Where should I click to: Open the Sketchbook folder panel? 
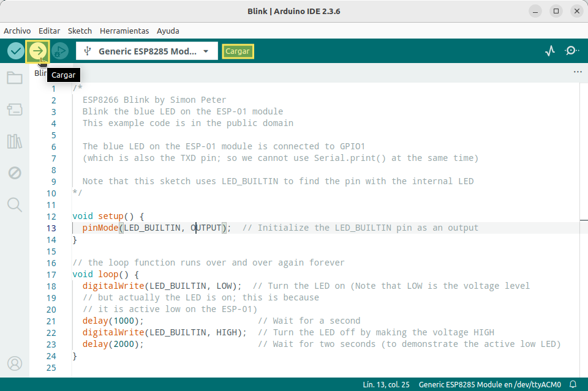click(x=15, y=78)
